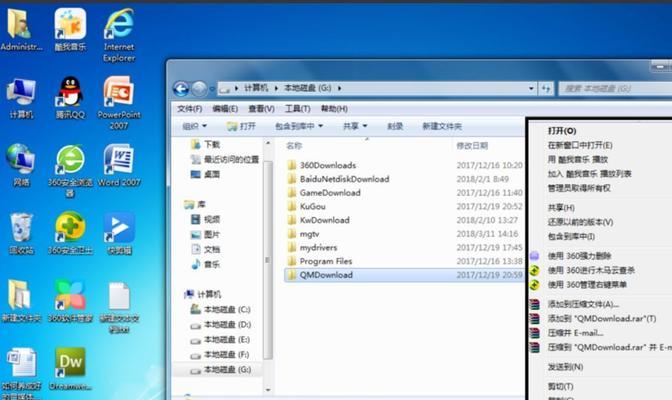The width and height of the screenshot is (672, 400).
Task: Select the blank text file desktop icon
Action: (x=119, y=308)
